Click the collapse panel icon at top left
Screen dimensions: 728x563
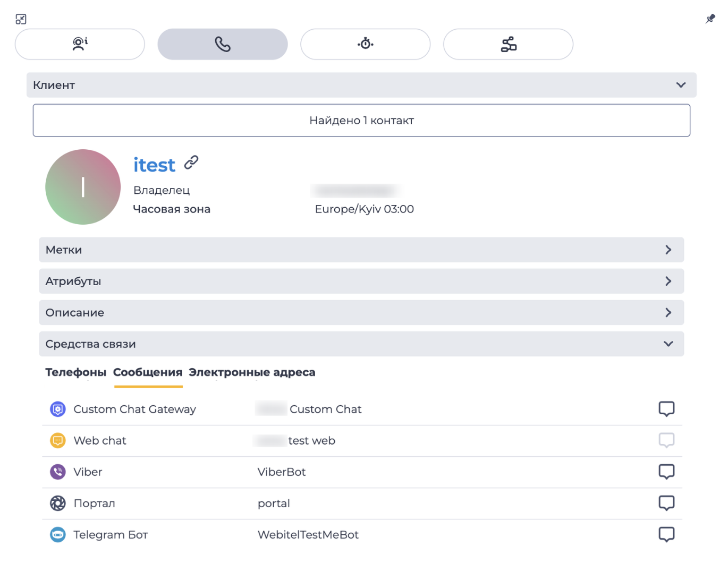point(21,19)
